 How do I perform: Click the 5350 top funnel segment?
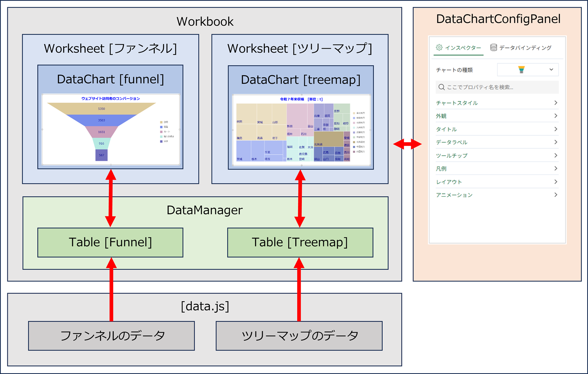(x=101, y=109)
